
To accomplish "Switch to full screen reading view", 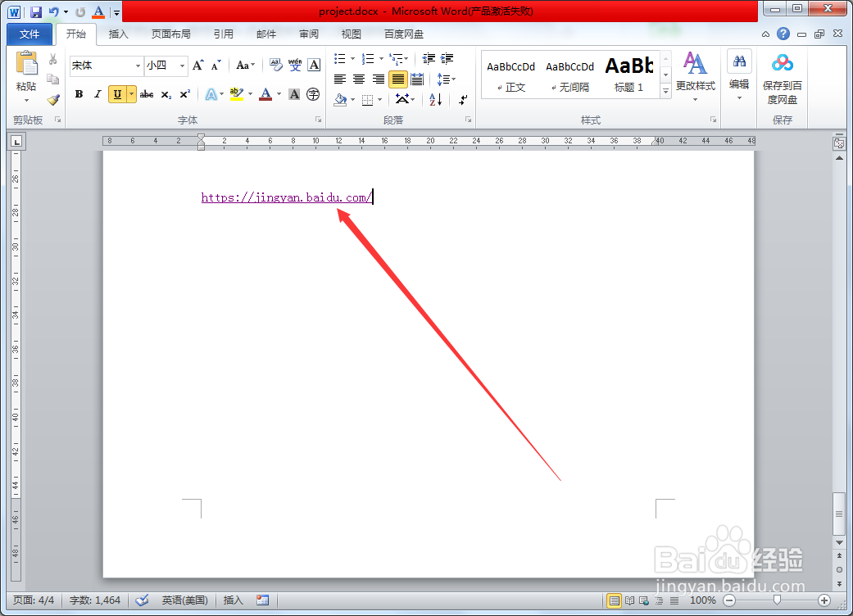I will [629, 600].
